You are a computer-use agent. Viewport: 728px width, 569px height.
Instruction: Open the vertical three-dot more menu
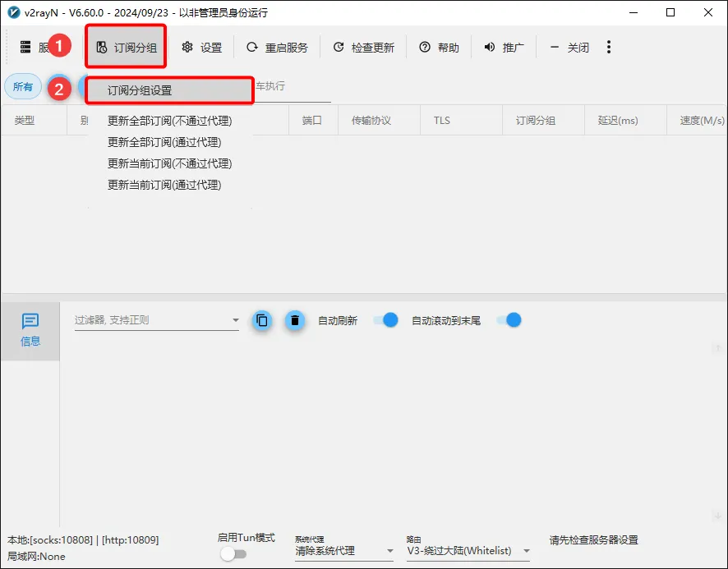609,48
